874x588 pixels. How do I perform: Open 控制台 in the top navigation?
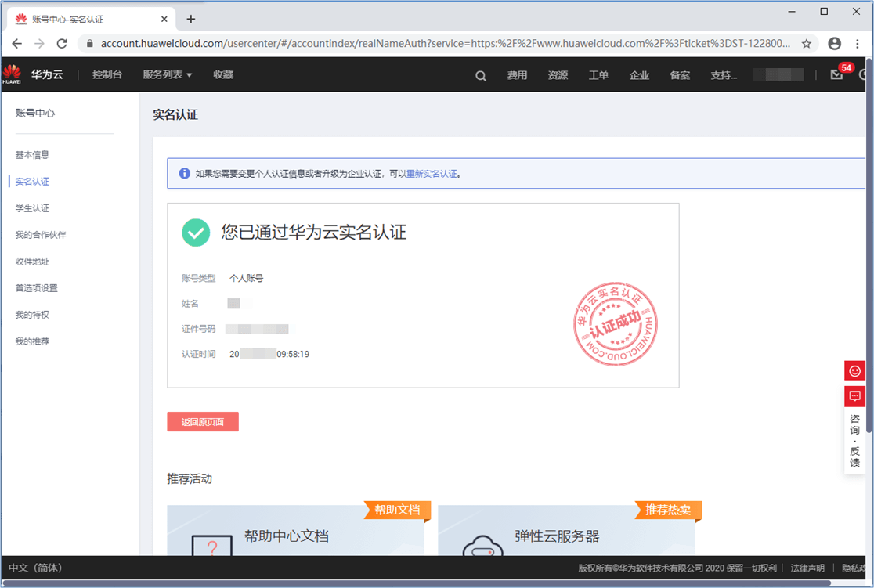pyautogui.click(x=107, y=74)
